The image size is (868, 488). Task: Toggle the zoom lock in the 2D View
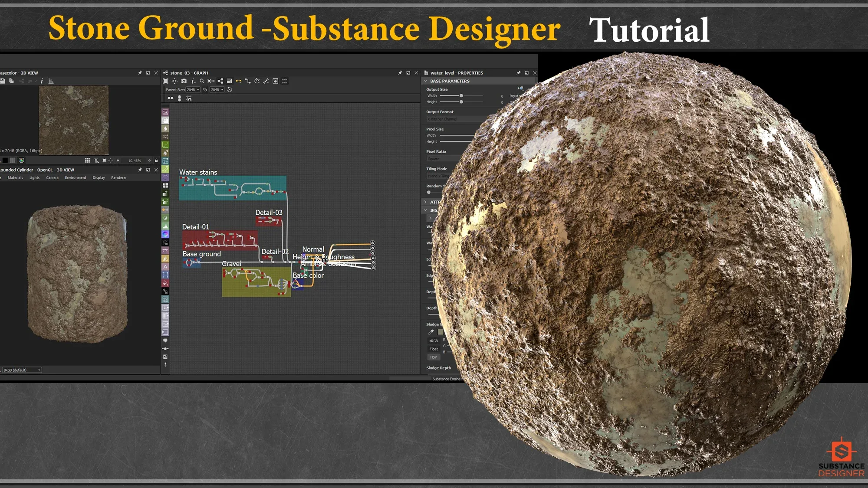[x=156, y=160]
